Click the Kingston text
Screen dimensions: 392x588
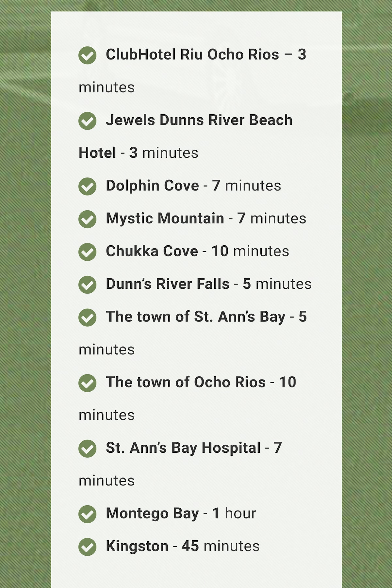[x=137, y=546]
